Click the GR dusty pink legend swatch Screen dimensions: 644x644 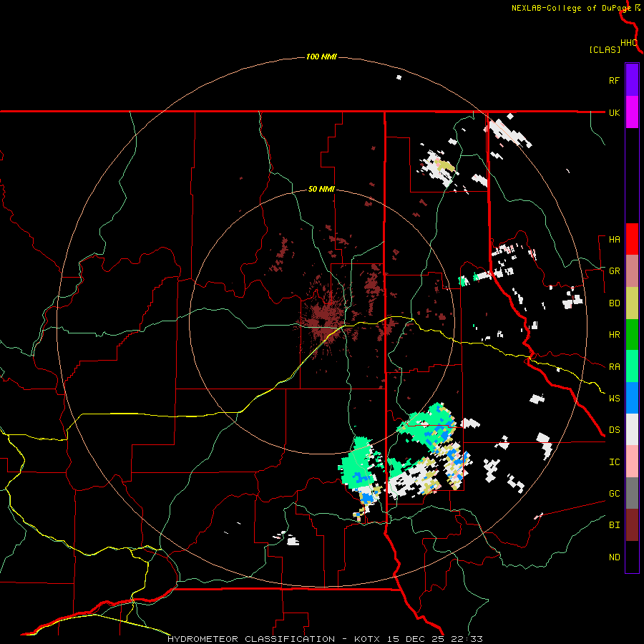[x=632, y=271]
